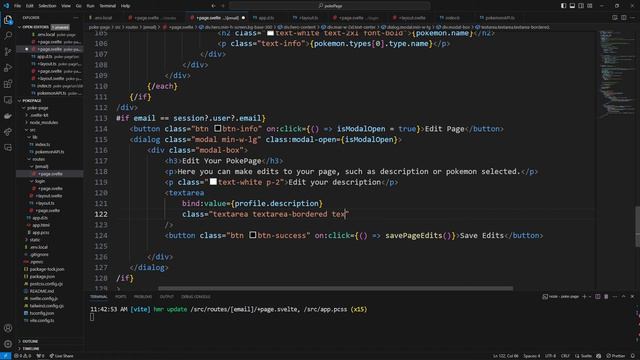Switch to the PORTS panel tab
The image size is (640, 360).
tap(121, 297)
